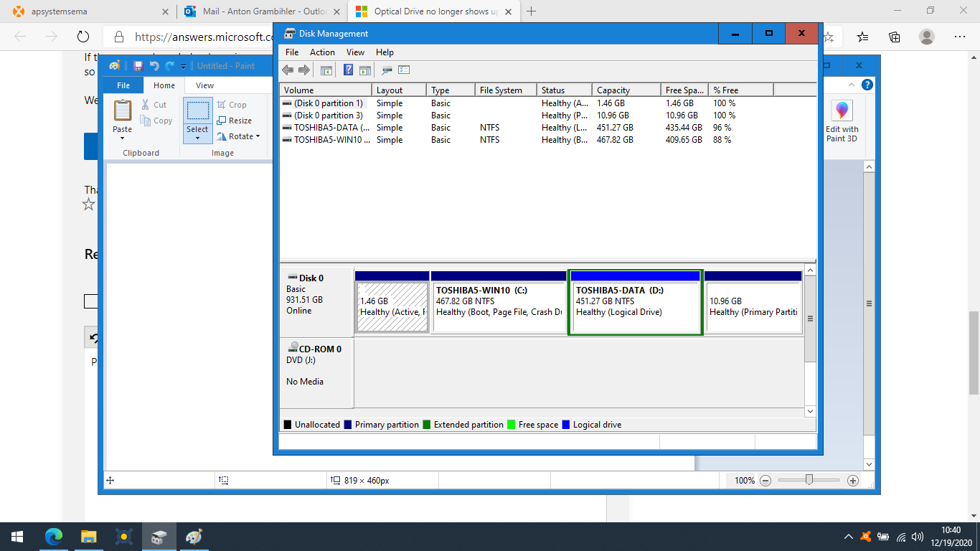
Task: Open the File menu in Disk Management
Action: [292, 52]
